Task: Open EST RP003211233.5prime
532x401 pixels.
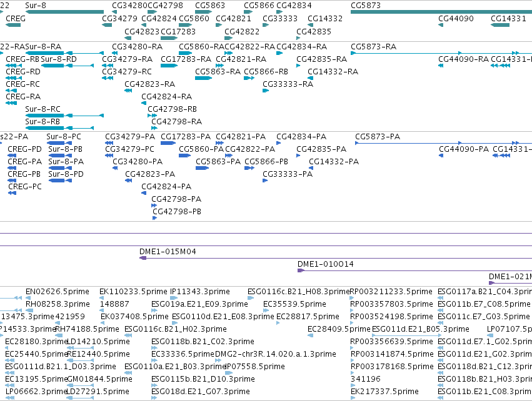Action: coord(391,292)
